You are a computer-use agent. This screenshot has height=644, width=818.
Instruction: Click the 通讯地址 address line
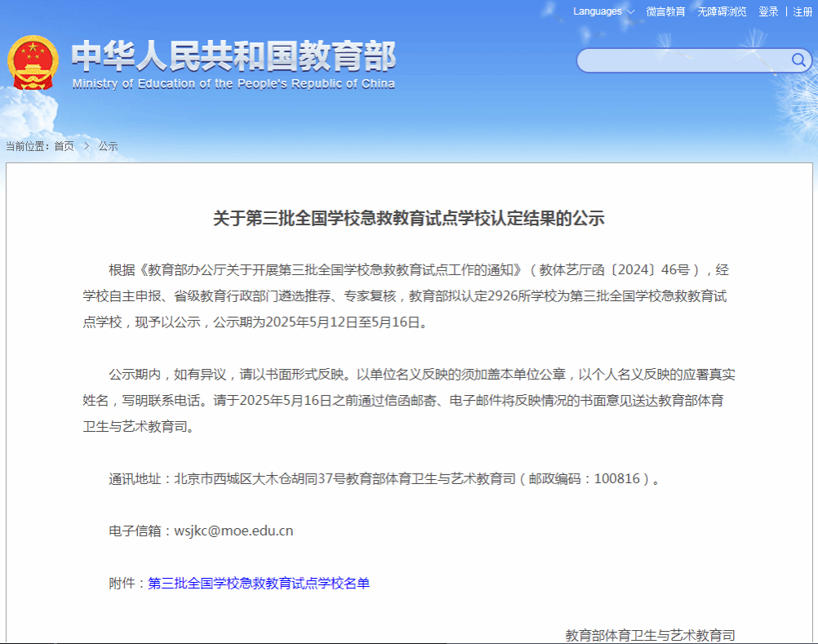(x=384, y=478)
